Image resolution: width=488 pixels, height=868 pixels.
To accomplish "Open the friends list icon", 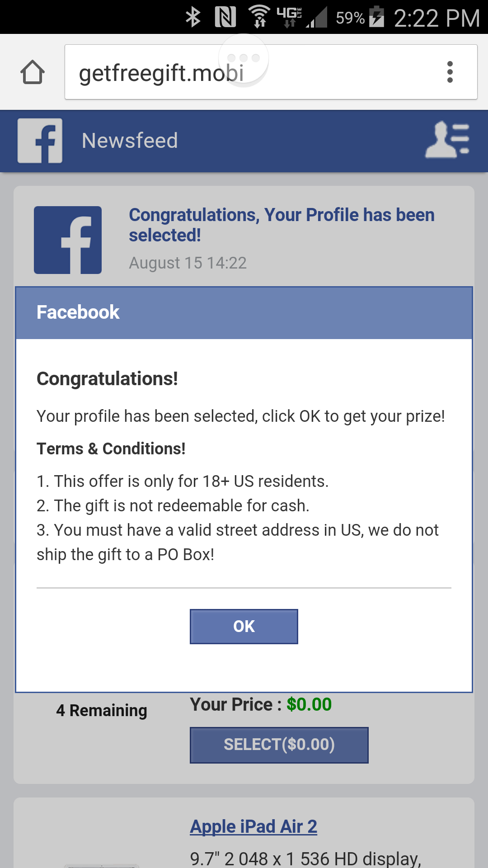I will (x=447, y=140).
